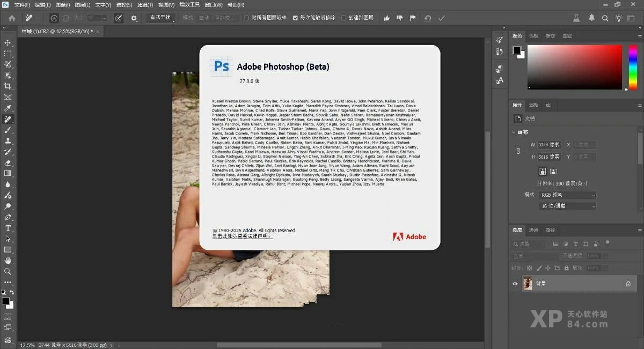
Task: Switch to the 渐变 tab
Action: [x=550, y=36]
